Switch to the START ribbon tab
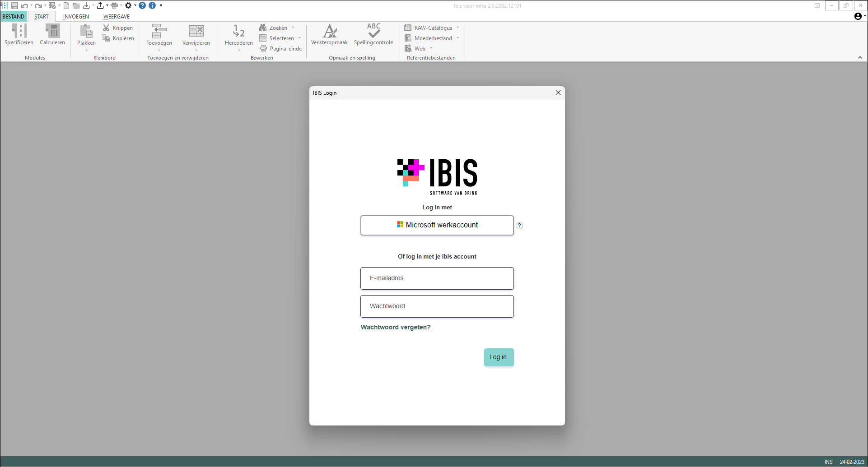 tap(42, 16)
